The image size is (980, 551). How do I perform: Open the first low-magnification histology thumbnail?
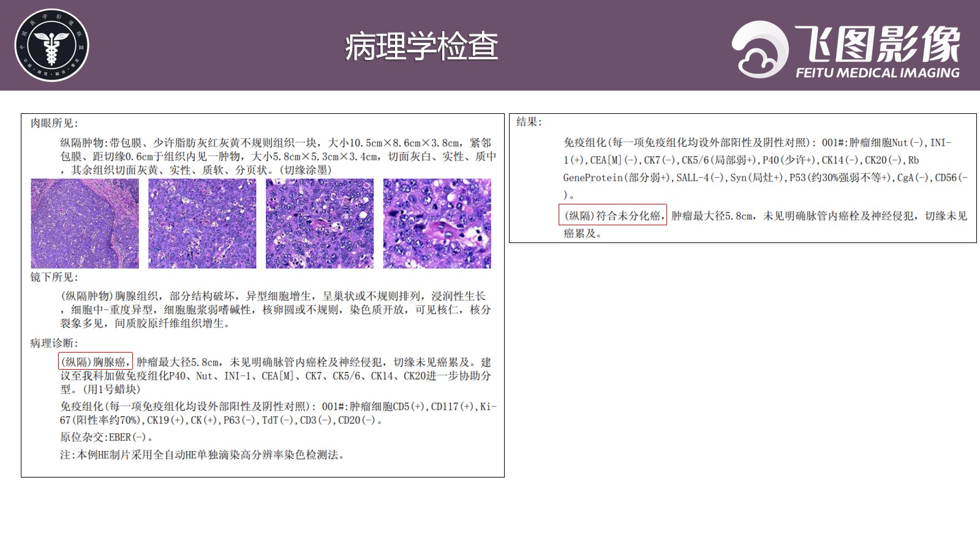click(85, 223)
